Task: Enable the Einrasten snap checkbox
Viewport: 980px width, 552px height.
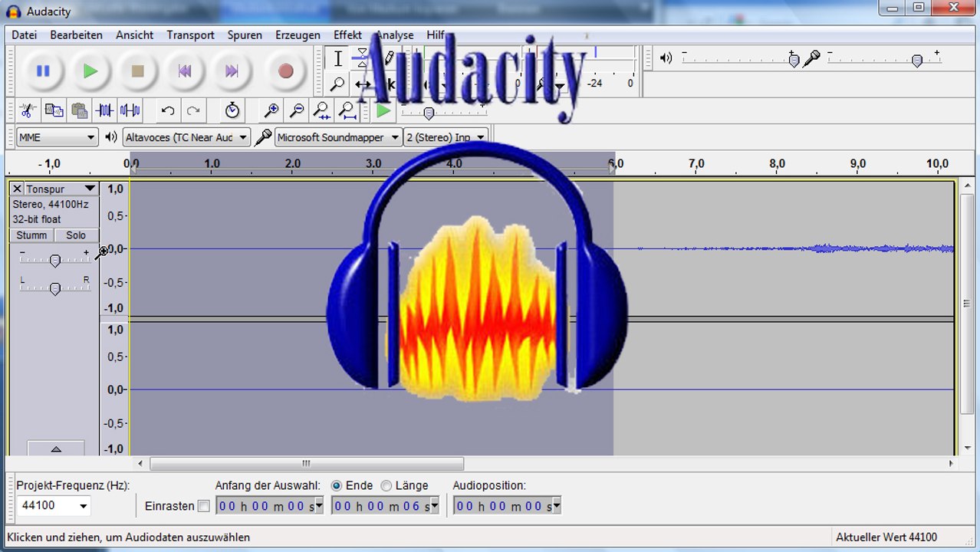Action: (203, 506)
